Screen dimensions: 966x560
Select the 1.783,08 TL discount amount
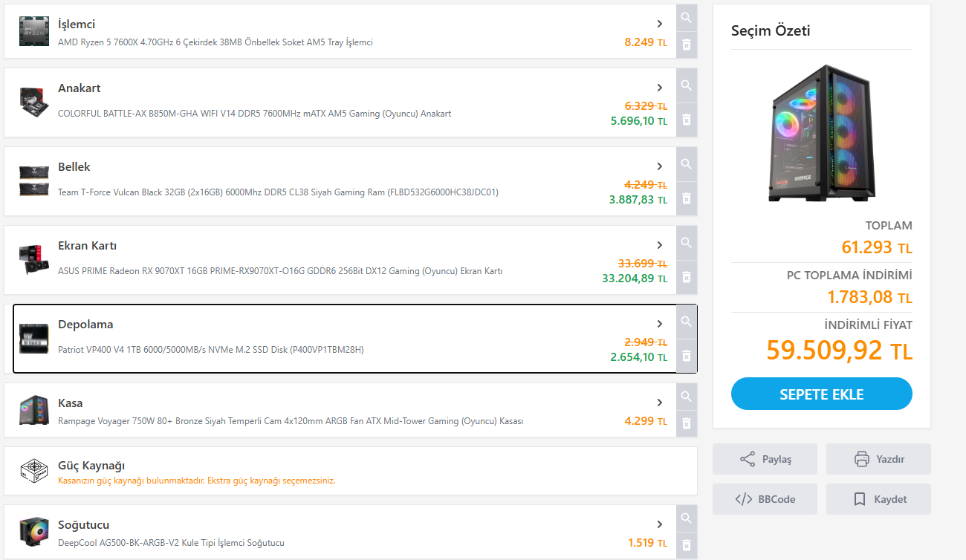(870, 297)
